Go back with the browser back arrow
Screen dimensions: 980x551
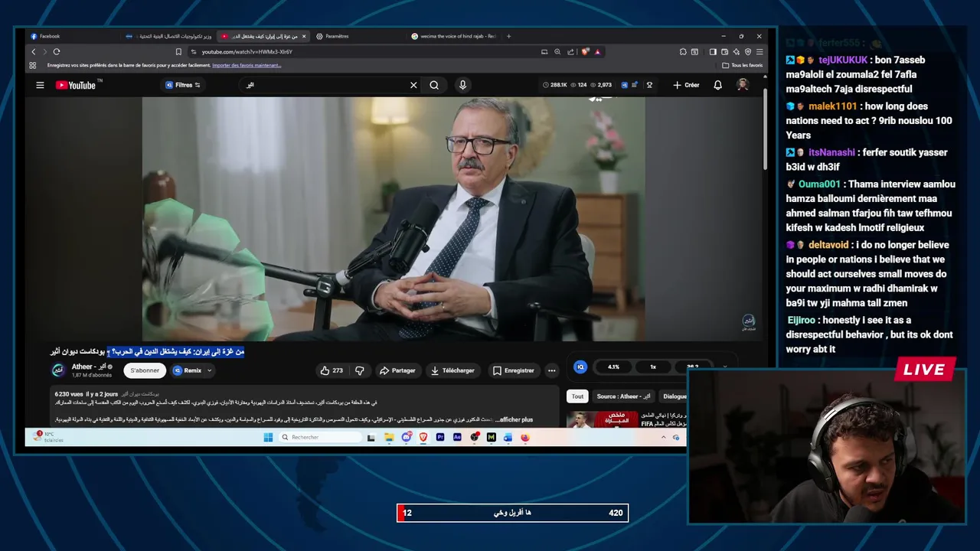(x=34, y=52)
